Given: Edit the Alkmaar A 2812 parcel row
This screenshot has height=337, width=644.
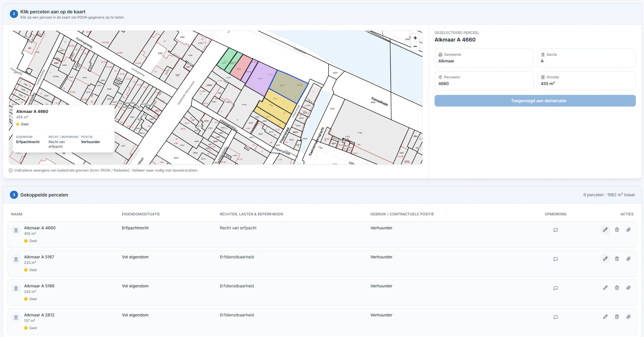Looking at the screenshot, I should pos(605,317).
